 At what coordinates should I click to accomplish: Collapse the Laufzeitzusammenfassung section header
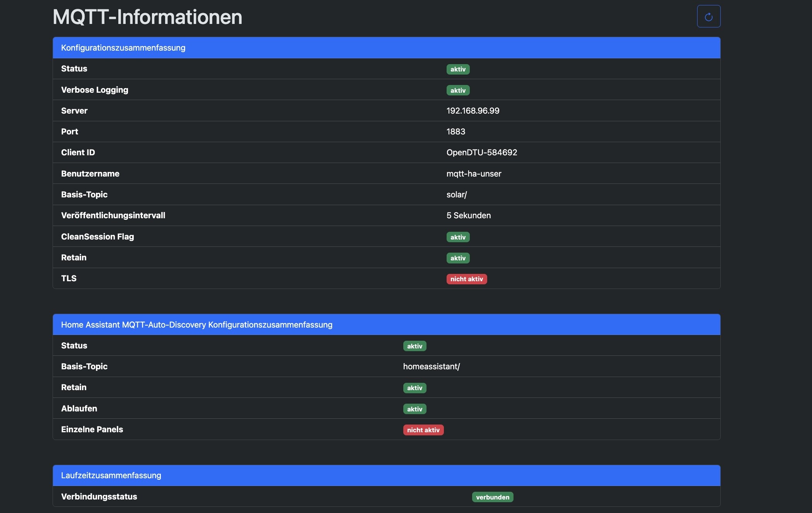[x=111, y=476]
